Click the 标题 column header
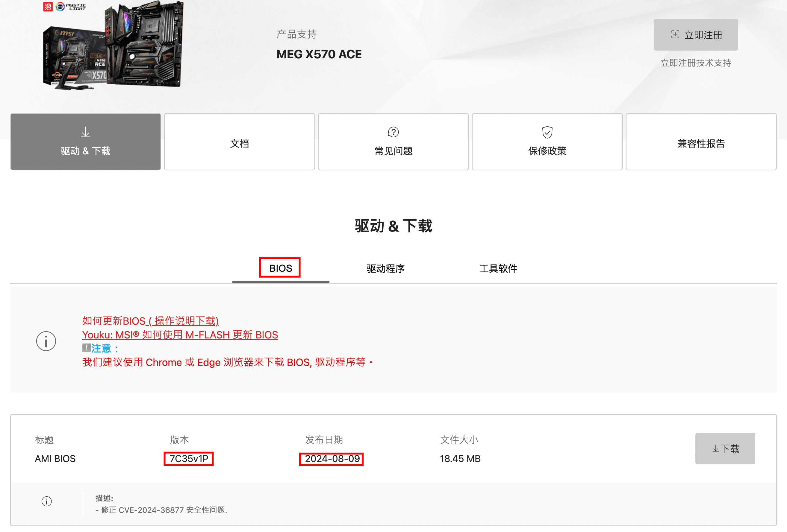 [44, 439]
